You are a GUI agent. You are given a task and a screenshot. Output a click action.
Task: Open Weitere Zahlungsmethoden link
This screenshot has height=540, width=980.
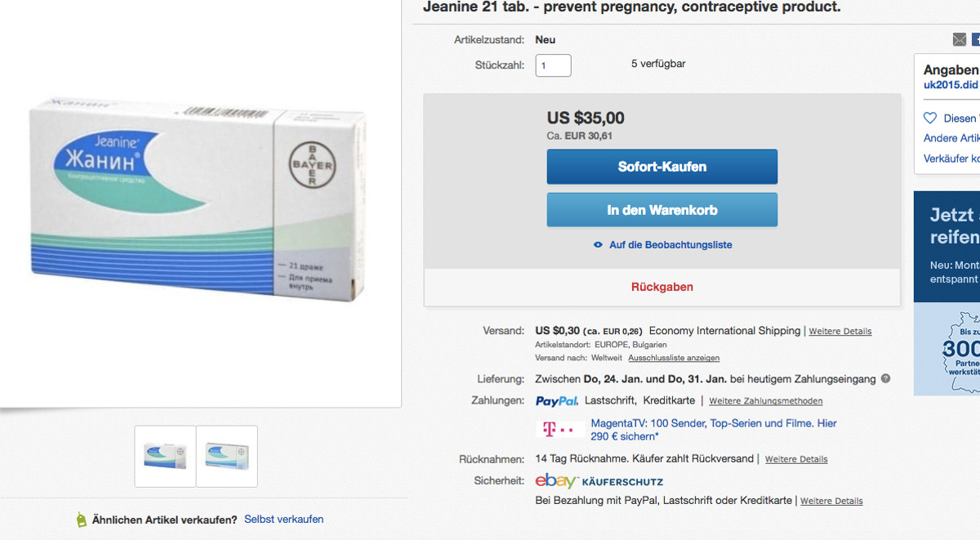(x=765, y=401)
